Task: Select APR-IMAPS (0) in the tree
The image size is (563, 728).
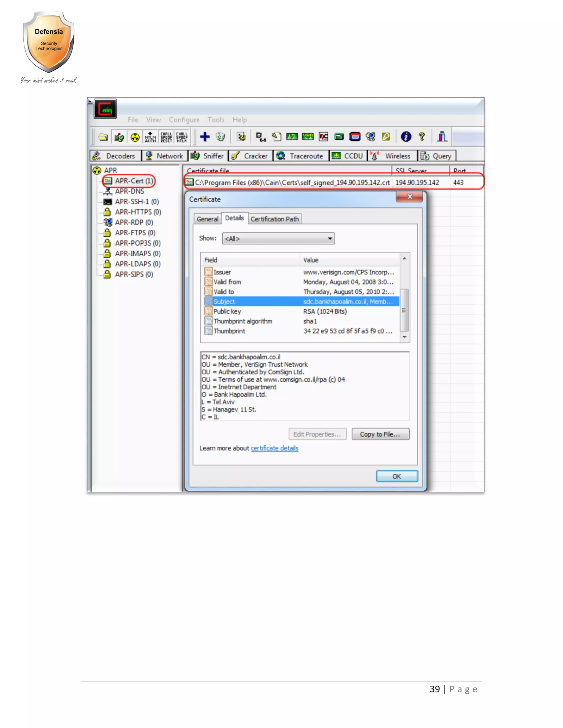Action: [138, 253]
